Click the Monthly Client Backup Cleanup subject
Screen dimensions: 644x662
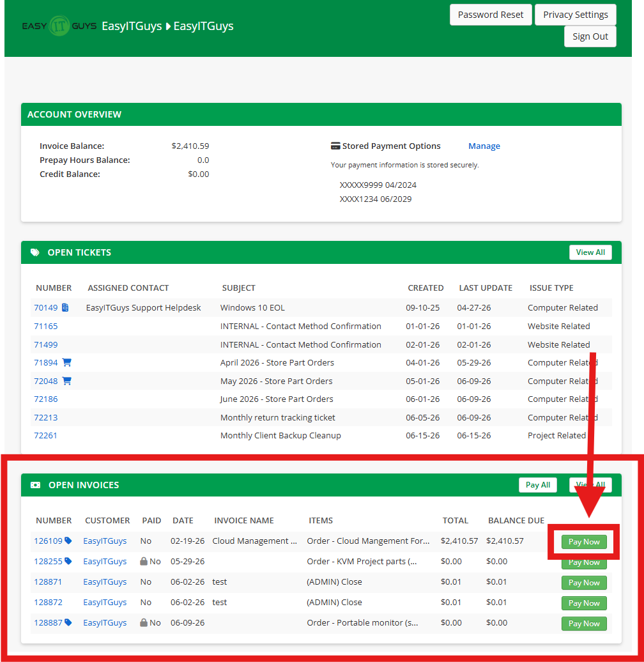tap(280, 436)
